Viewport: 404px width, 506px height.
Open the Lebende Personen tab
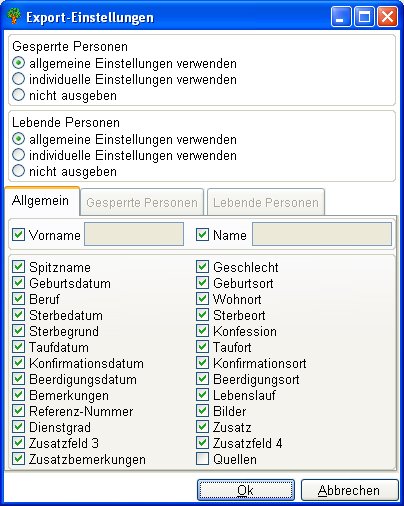tap(266, 202)
